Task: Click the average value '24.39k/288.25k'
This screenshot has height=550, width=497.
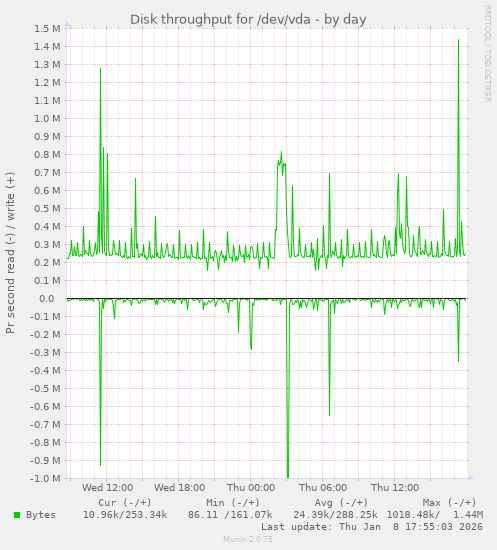Action: point(335,515)
